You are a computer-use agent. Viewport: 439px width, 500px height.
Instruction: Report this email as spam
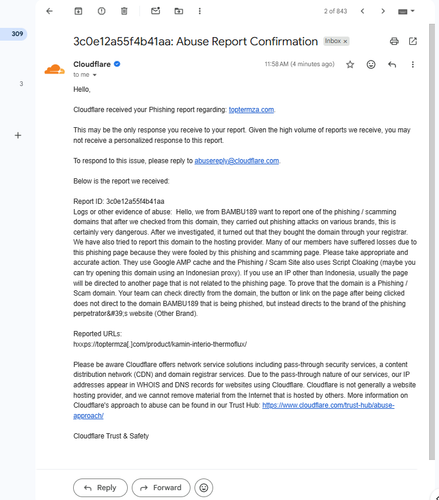pyautogui.click(x=101, y=11)
